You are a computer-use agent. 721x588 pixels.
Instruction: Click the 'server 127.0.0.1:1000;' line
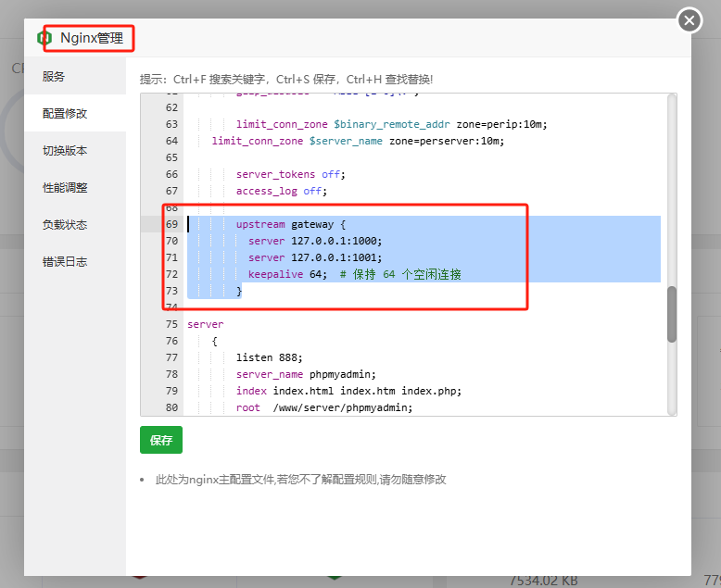pos(315,241)
